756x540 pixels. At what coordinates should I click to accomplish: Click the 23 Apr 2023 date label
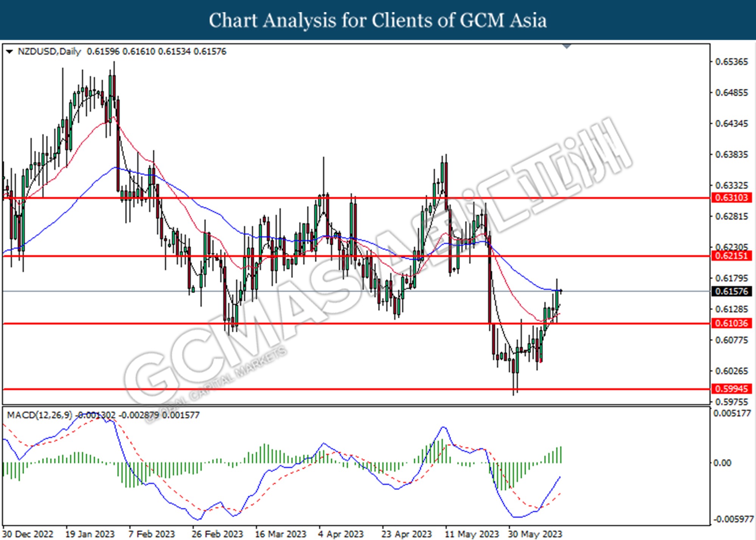pos(406,534)
